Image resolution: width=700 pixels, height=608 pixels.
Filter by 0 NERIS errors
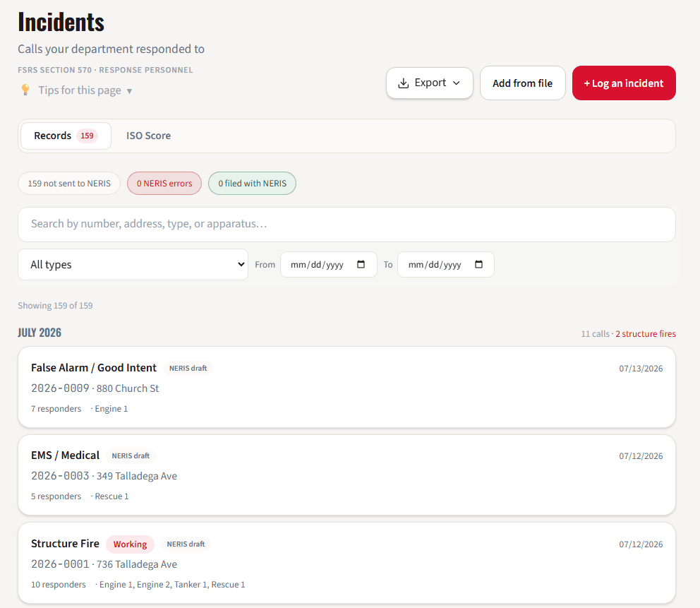click(164, 183)
